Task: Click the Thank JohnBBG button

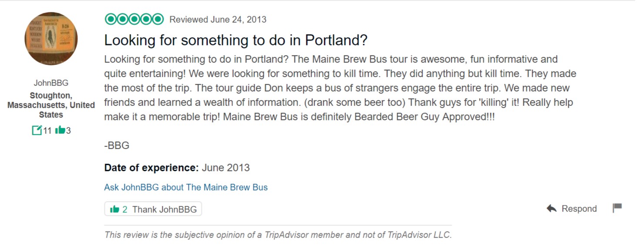Action: click(153, 209)
